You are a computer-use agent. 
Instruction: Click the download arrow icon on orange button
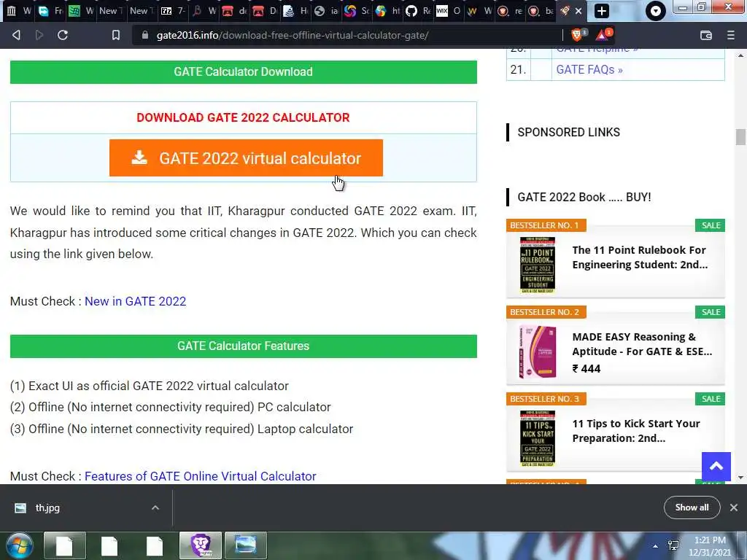[139, 157]
